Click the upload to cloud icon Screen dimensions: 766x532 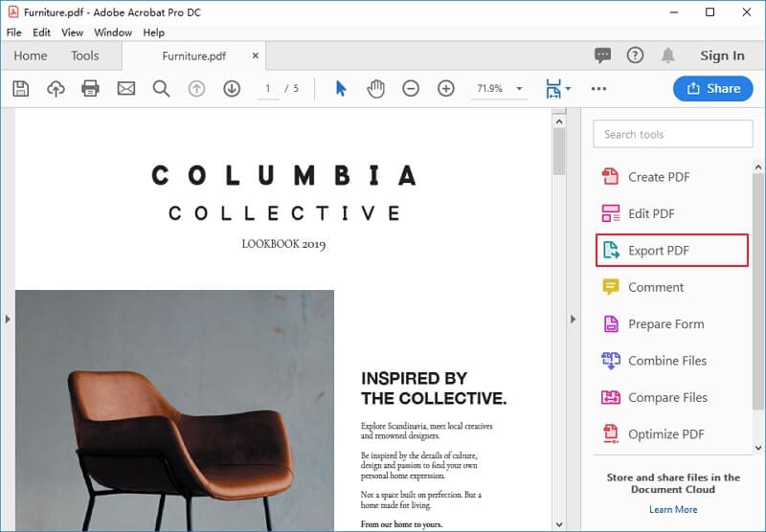tap(56, 88)
